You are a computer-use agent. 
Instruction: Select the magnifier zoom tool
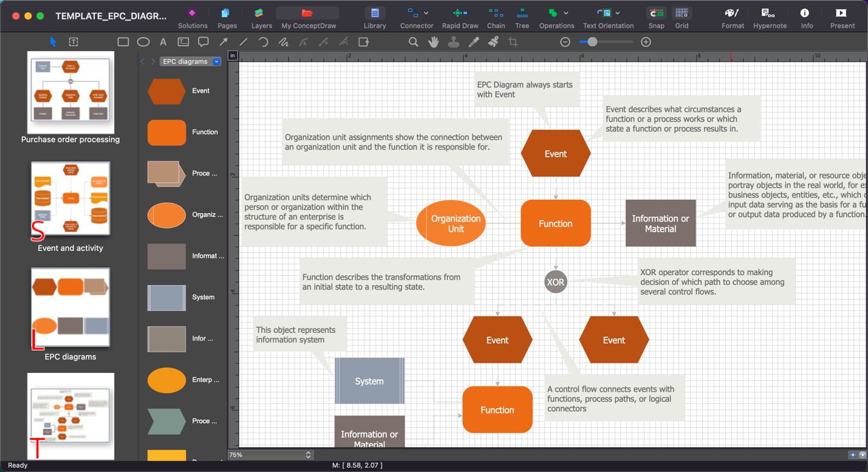tap(413, 42)
